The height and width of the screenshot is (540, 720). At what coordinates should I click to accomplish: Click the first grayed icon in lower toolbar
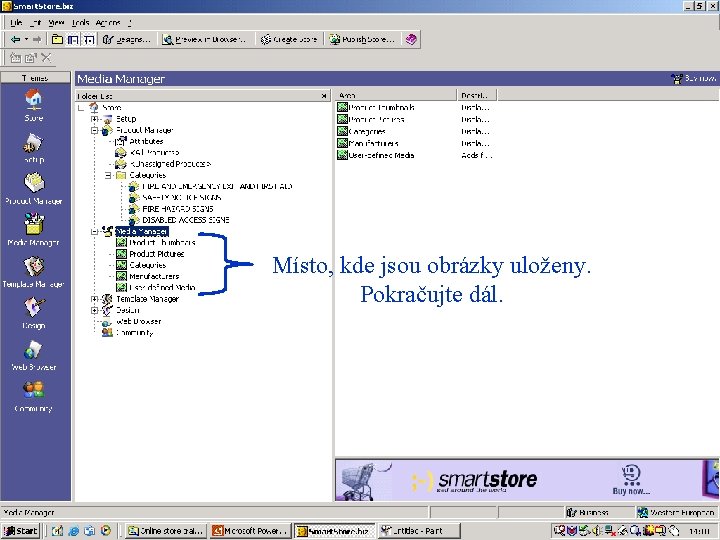click(x=16, y=58)
